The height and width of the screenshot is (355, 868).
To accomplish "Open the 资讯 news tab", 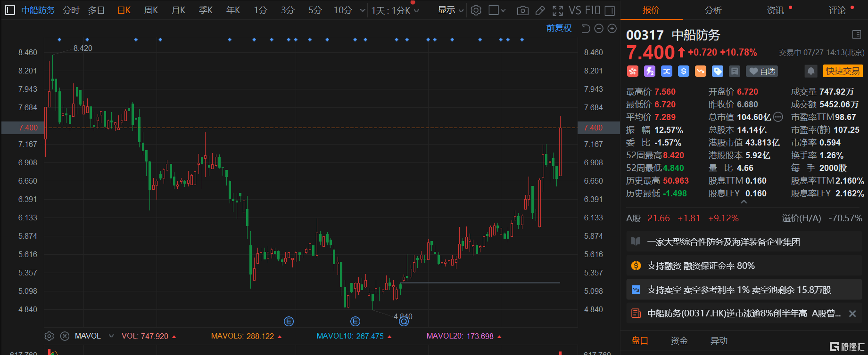I will (x=775, y=10).
